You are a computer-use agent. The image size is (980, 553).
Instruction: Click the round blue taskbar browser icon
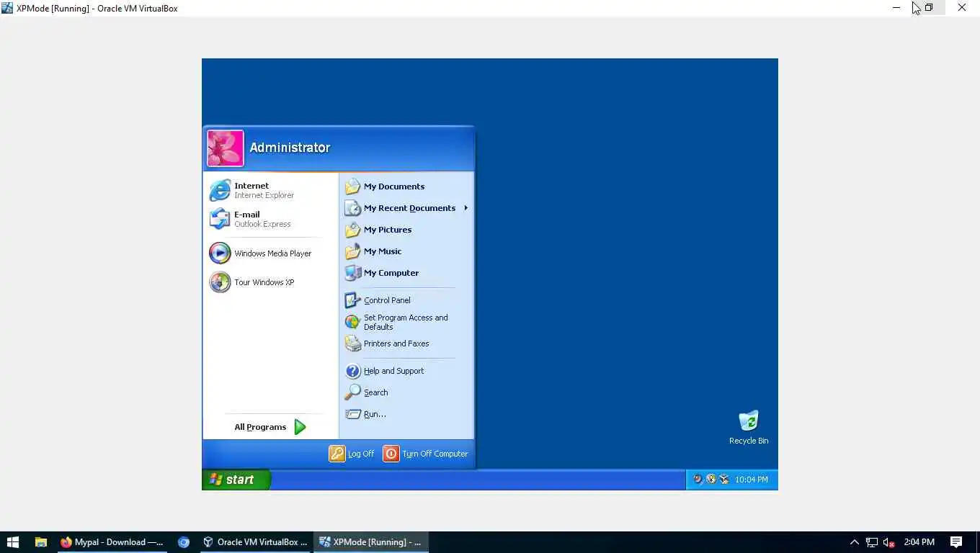(x=184, y=542)
